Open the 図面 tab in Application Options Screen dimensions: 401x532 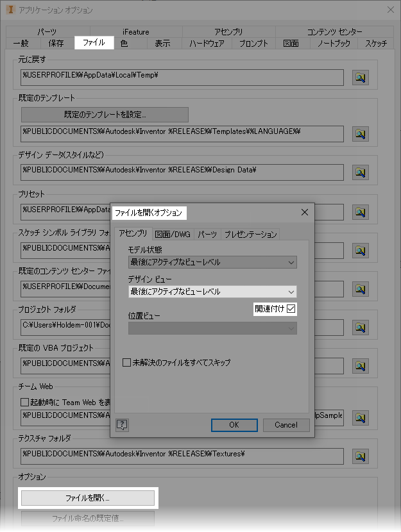[291, 44]
